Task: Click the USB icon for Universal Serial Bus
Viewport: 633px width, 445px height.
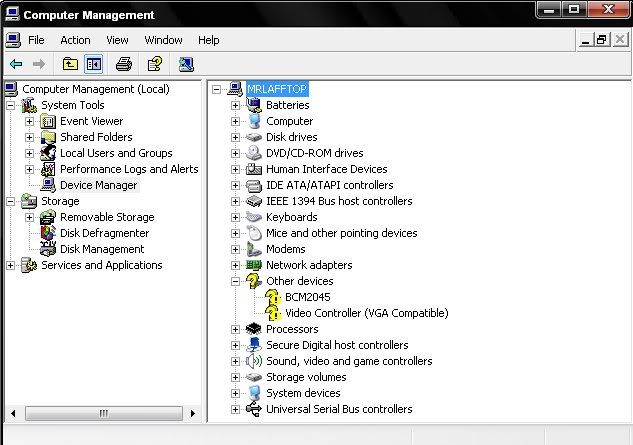Action: click(x=254, y=409)
